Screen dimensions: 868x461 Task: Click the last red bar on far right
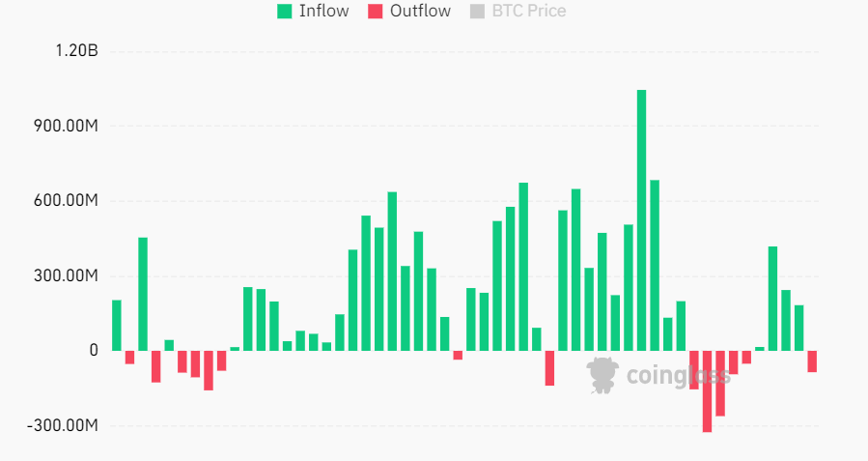point(812,361)
